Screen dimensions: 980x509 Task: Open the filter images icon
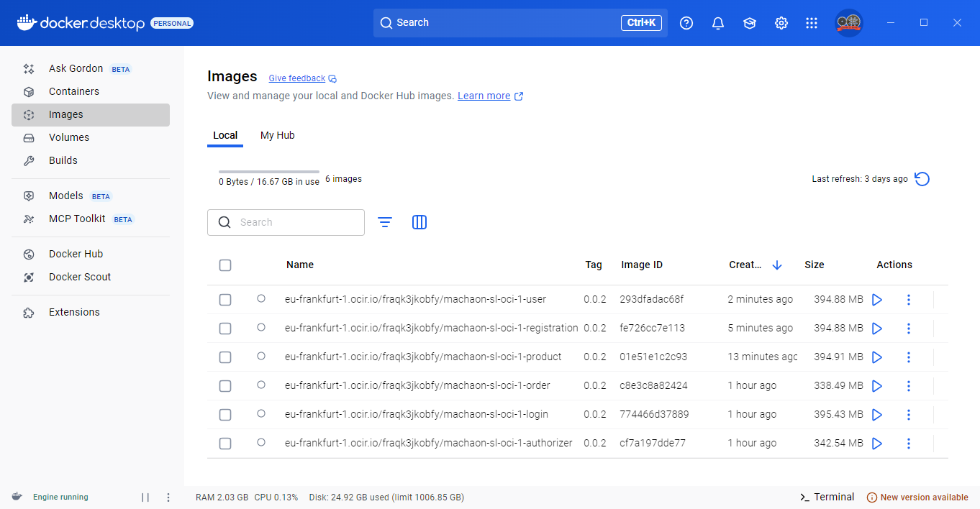pyautogui.click(x=385, y=222)
